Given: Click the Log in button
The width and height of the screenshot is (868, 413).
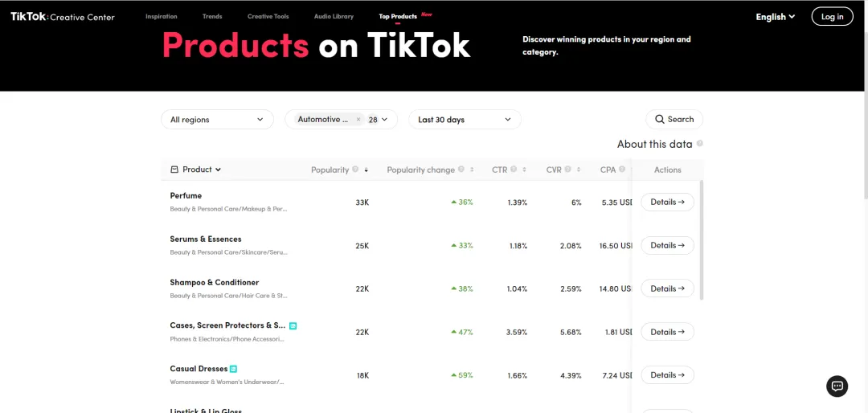Looking at the screenshot, I should tap(832, 17).
